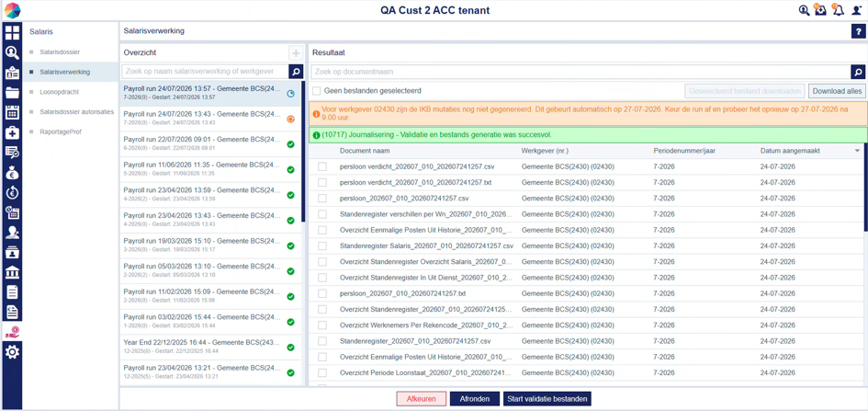Click the sort arrow on the Datum aangemaakt column
The image size is (868, 411).
tap(858, 151)
